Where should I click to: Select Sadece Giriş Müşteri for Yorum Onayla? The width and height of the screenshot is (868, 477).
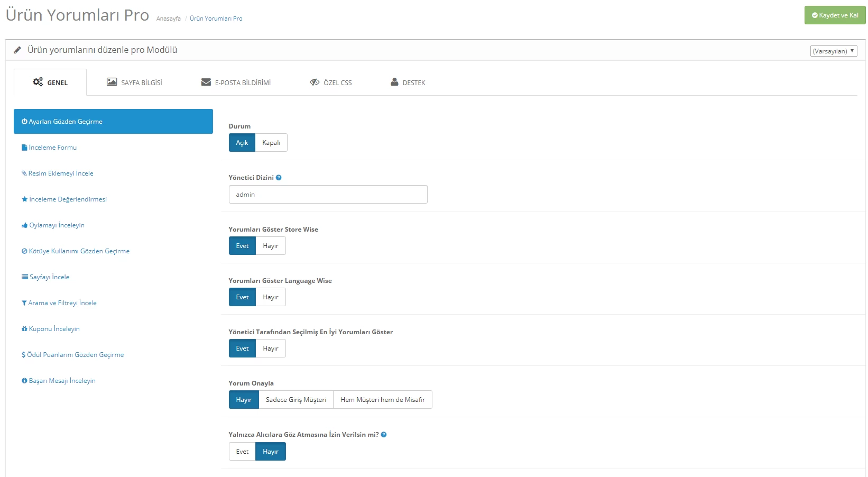click(296, 400)
